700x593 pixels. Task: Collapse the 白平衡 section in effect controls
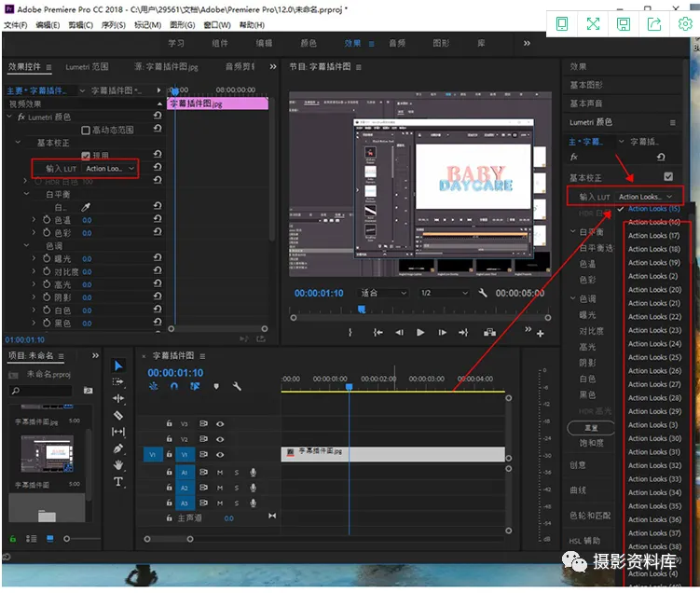[26, 194]
